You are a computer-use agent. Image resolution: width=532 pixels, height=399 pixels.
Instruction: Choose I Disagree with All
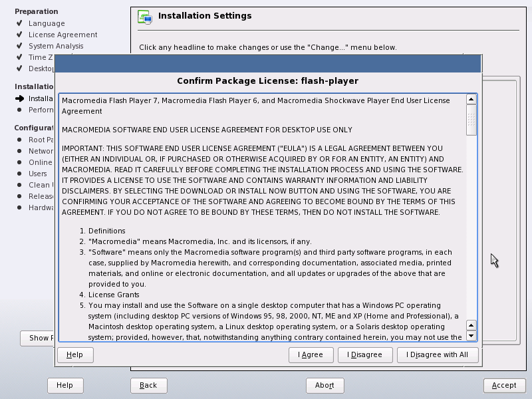coord(438,355)
